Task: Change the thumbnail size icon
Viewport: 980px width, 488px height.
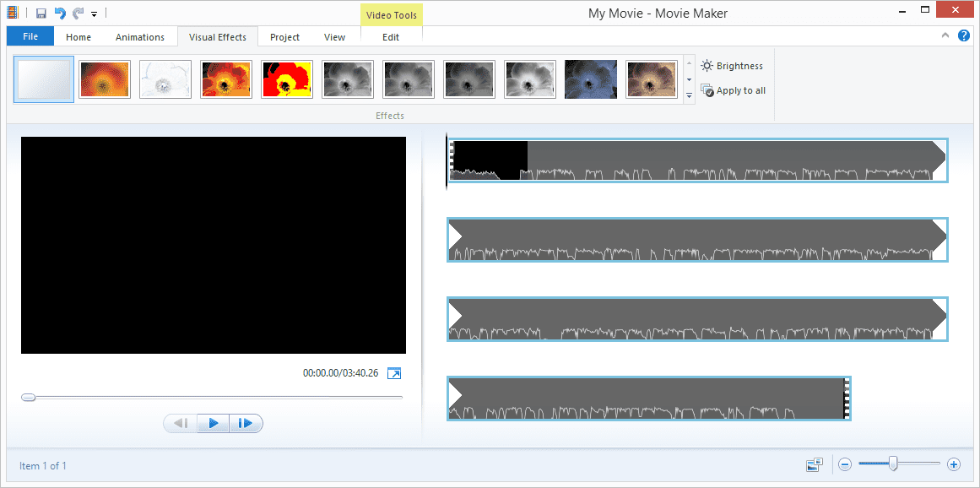Action: coord(815,464)
